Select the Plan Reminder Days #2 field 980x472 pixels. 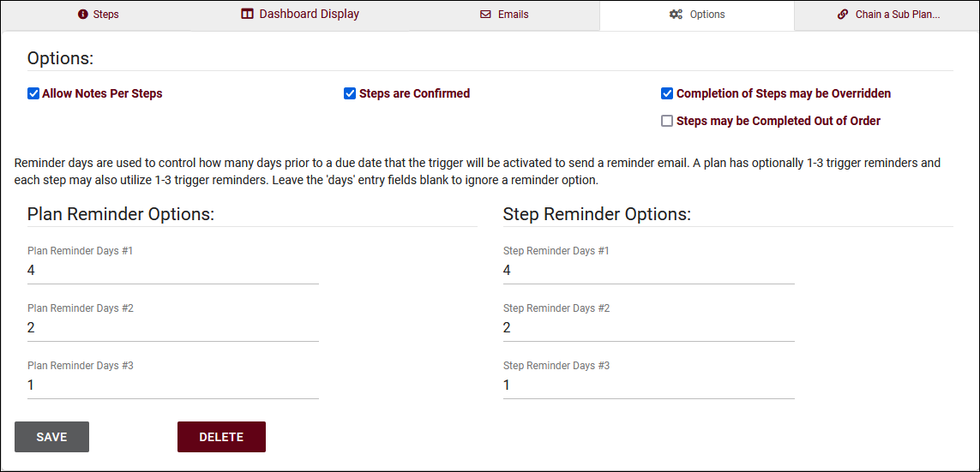(172, 328)
